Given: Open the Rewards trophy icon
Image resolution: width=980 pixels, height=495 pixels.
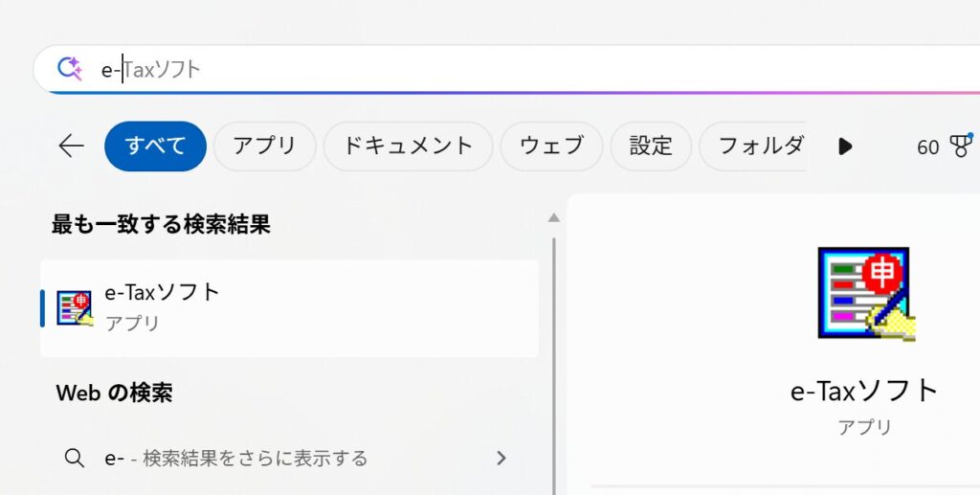Looking at the screenshot, I should [960, 146].
